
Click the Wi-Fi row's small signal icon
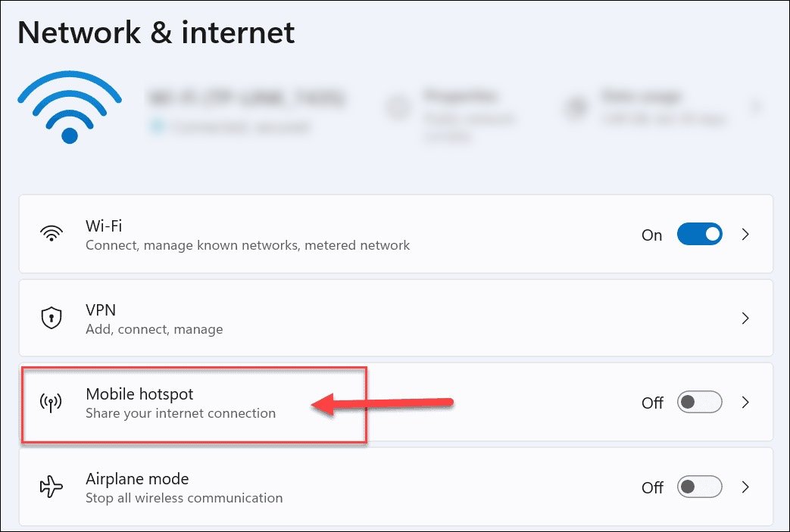click(x=50, y=232)
